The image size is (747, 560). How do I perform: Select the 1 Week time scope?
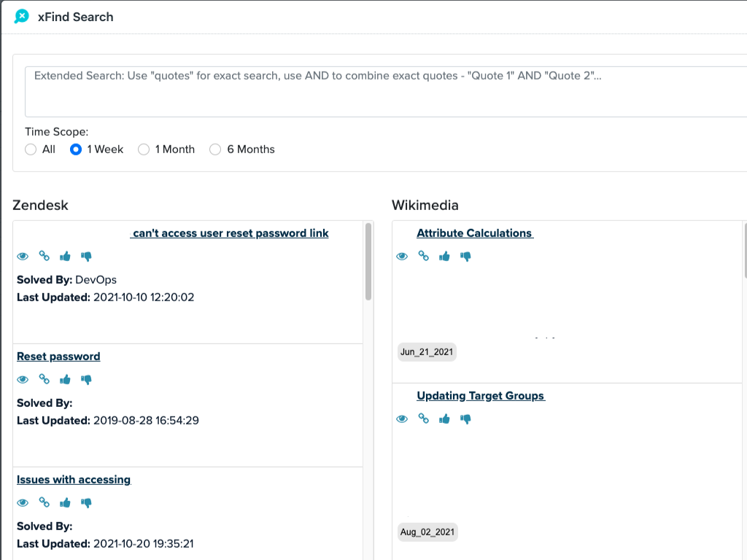pyautogui.click(x=76, y=149)
